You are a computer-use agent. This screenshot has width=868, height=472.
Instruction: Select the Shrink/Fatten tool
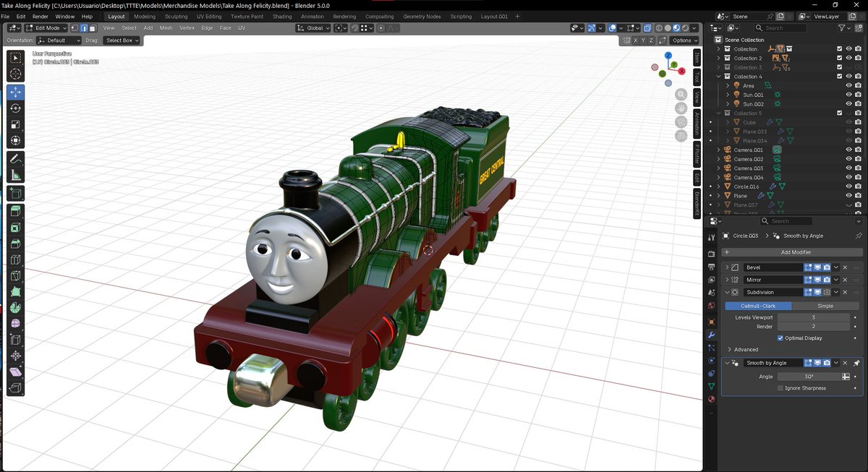point(15,356)
